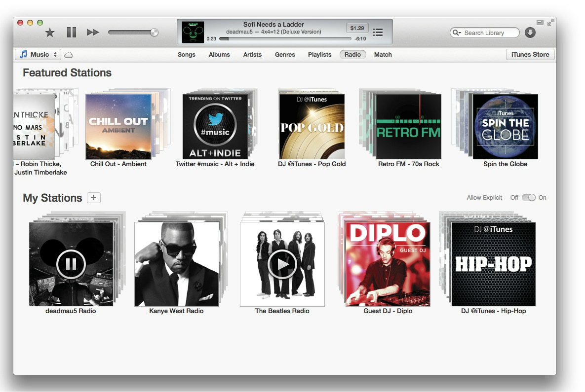Switch to the Artists tab
This screenshot has width=585, height=392.
[x=252, y=54]
